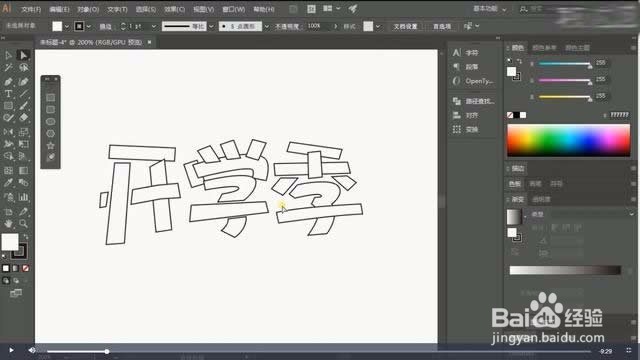Viewport: 640px width, 360px height.
Task: Switch to the 渐变 panel tab
Action: tap(518, 199)
